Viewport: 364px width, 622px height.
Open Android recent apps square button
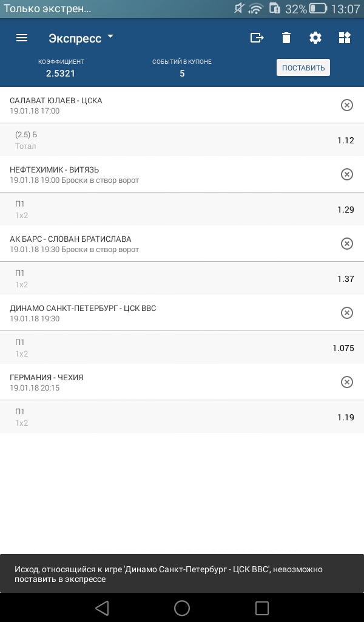[262, 607]
